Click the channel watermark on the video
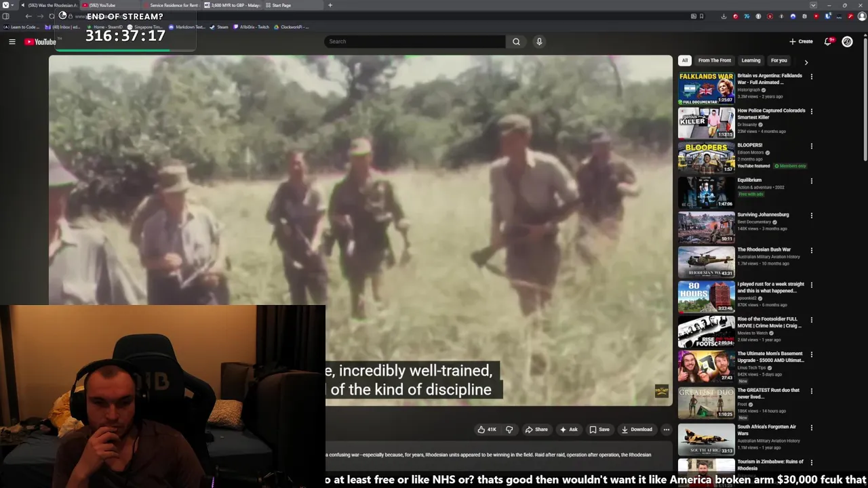The width and height of the screenshot is (868, 488). pyautogui.click(x=661, y=391)
